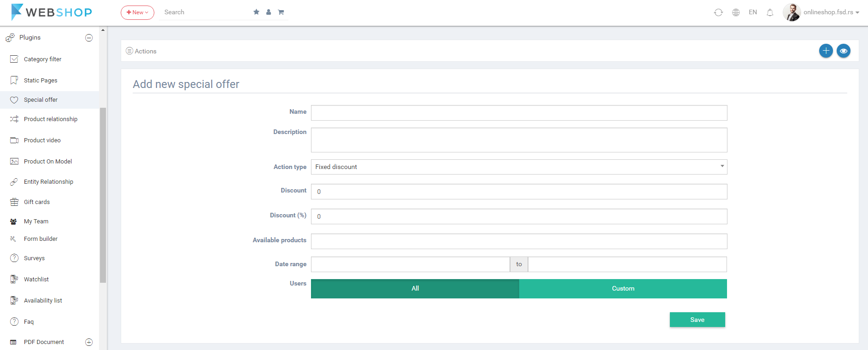This screenshot has width=868, height=350.
Task: Click the Plugins gears icon
Action: pos(10,38)
